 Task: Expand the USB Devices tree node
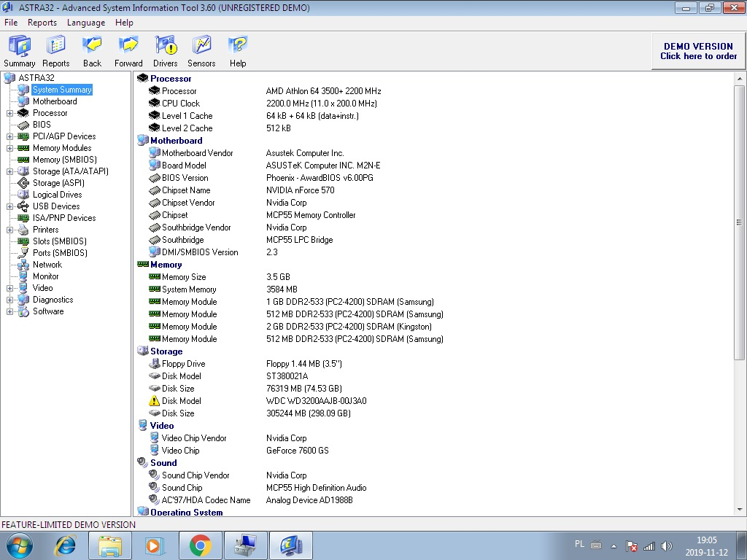pyautogui.click(x=10, y=206)
